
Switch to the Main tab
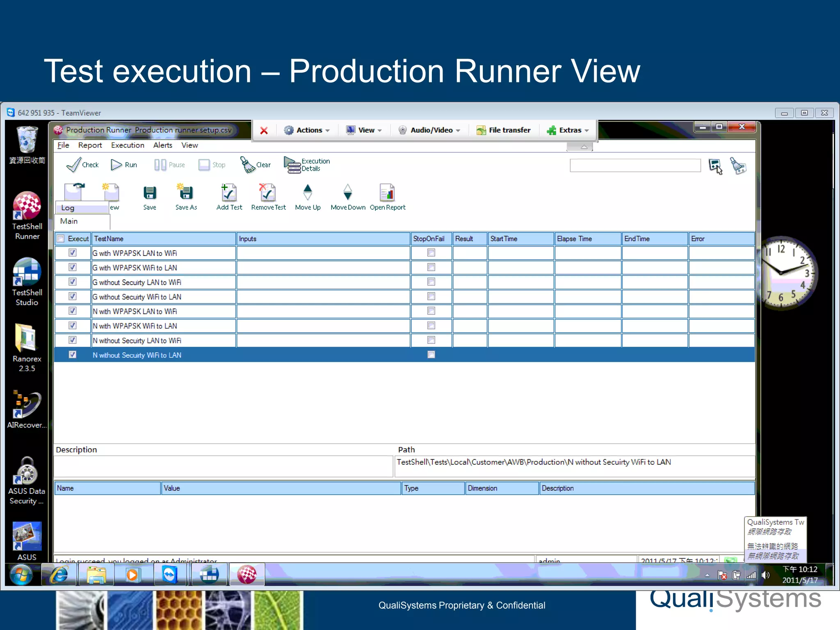[x=82, y=221]
